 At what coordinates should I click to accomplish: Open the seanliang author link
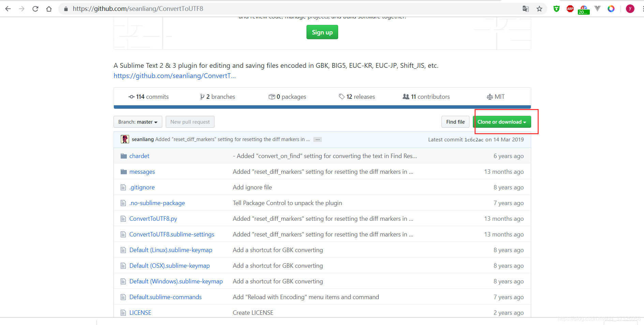coord(143,139)
